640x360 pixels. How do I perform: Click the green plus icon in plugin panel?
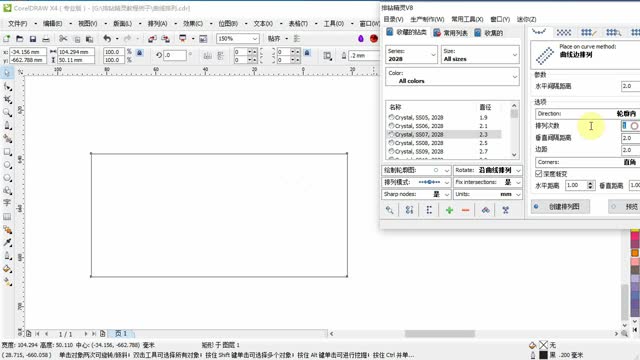pyautogui.click(x=449, y=210)
